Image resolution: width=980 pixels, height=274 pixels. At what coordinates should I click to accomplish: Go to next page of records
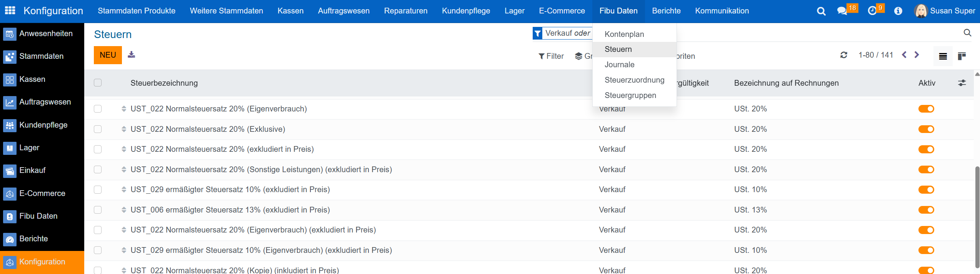coord(917,55)
